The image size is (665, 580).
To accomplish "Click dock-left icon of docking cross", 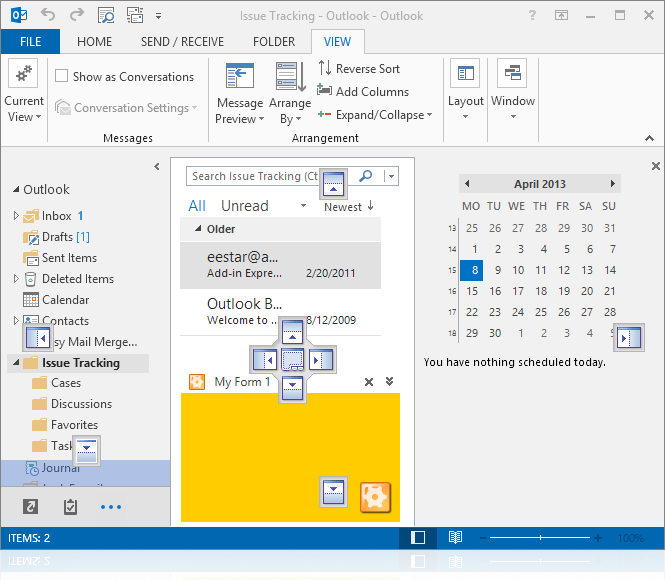I will coord(265,360).
